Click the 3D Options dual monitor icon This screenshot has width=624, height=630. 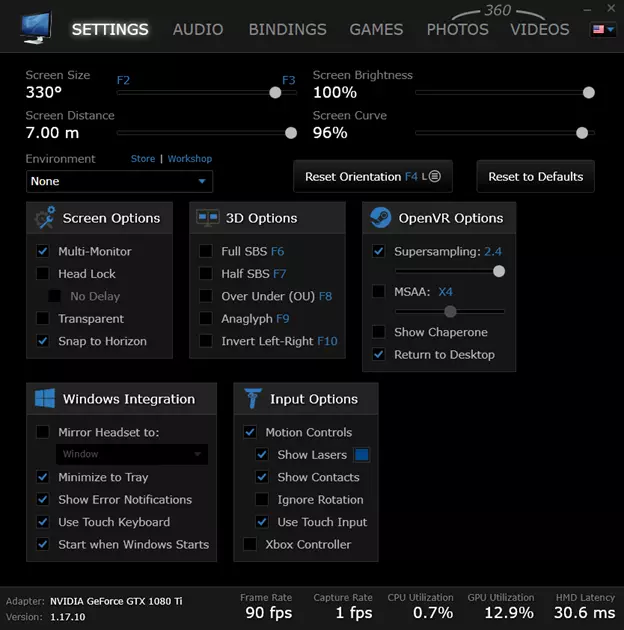click(208, 218)
